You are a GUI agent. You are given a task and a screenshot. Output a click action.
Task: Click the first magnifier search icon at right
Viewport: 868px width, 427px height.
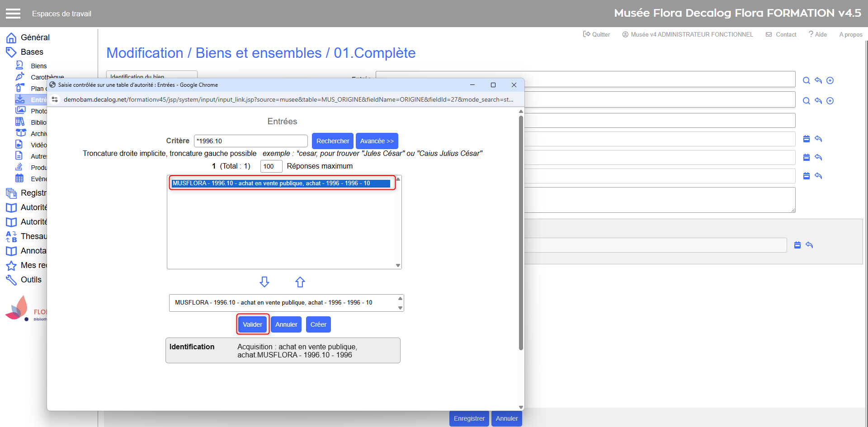[806, 80]
